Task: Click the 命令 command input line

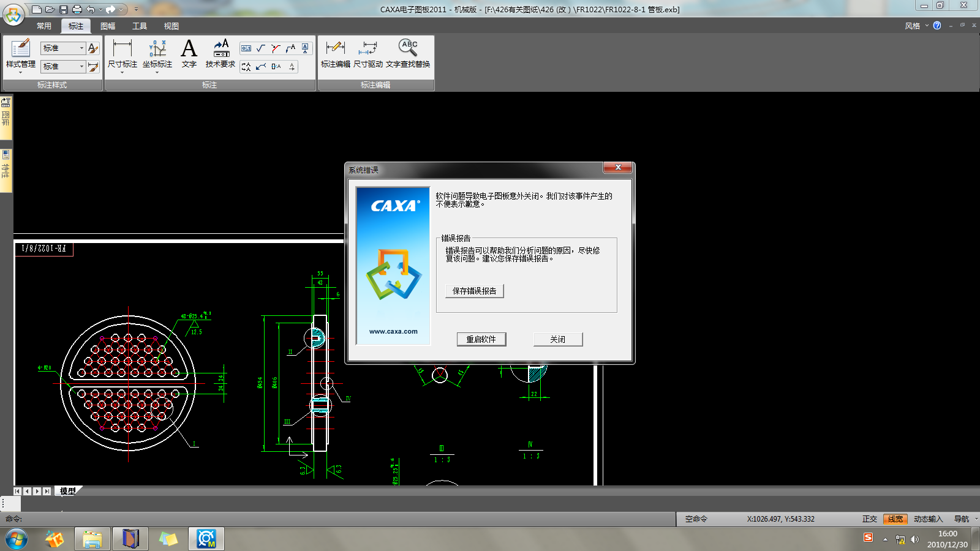Action: tap(337, 519)
